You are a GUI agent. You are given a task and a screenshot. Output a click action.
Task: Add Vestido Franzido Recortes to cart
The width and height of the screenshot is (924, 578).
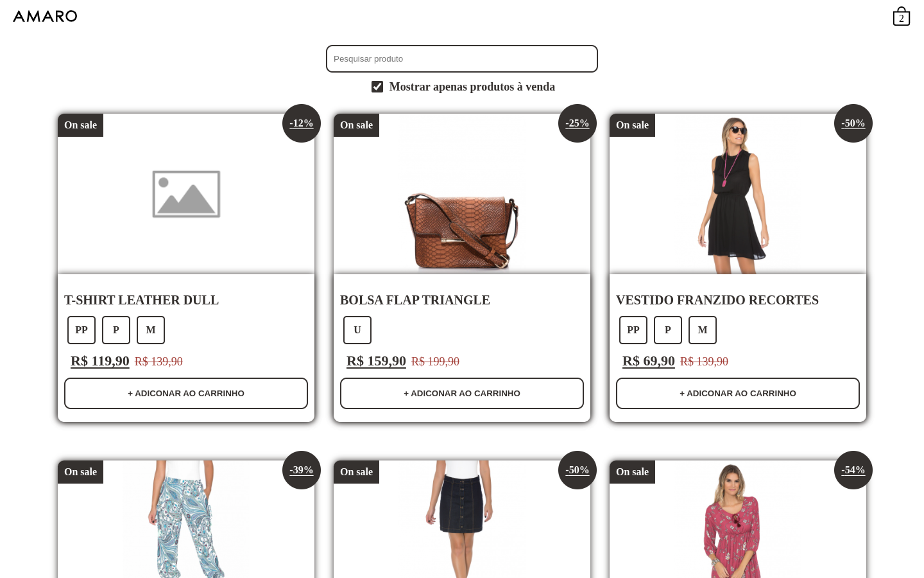pos(738,393)
